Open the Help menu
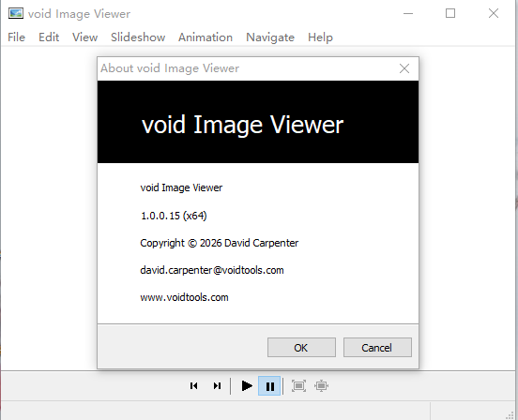The width and height of the screenshot is (518, 420). [x=320, y=37]
